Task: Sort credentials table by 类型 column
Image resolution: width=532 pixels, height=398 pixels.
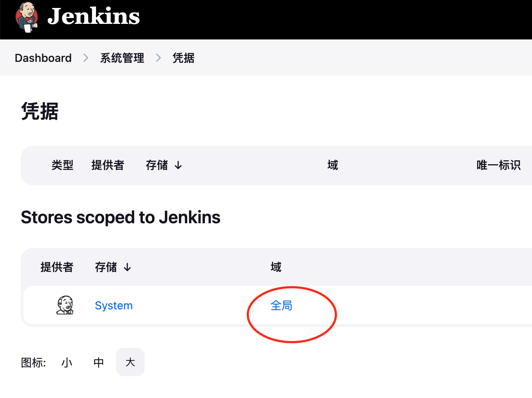Action: tap(63, 165)
